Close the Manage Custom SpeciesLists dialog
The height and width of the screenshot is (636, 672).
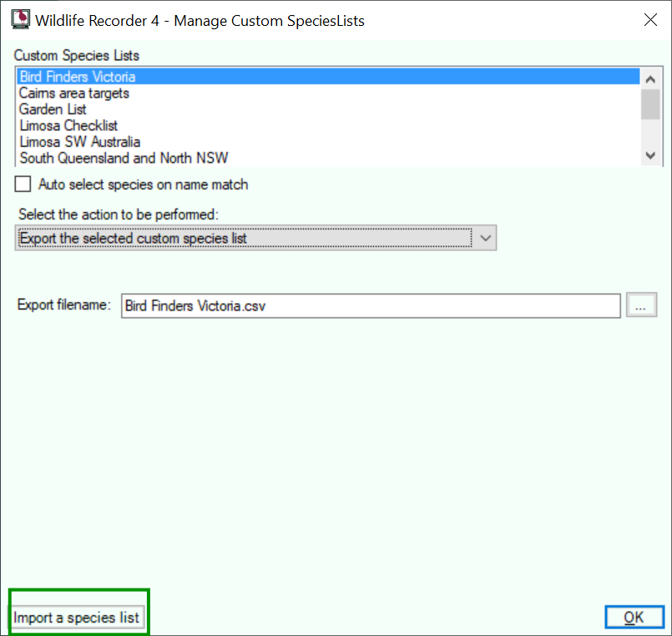tap(650, 20)
